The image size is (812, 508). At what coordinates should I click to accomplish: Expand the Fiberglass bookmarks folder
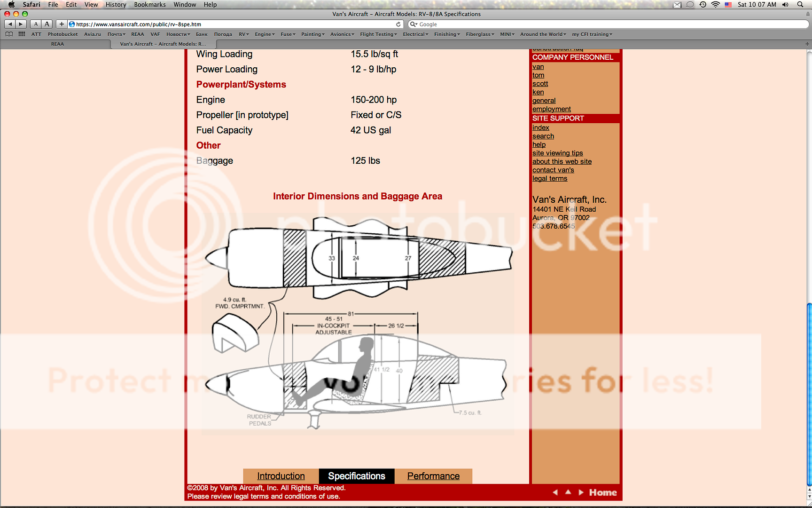pos(480,34)
